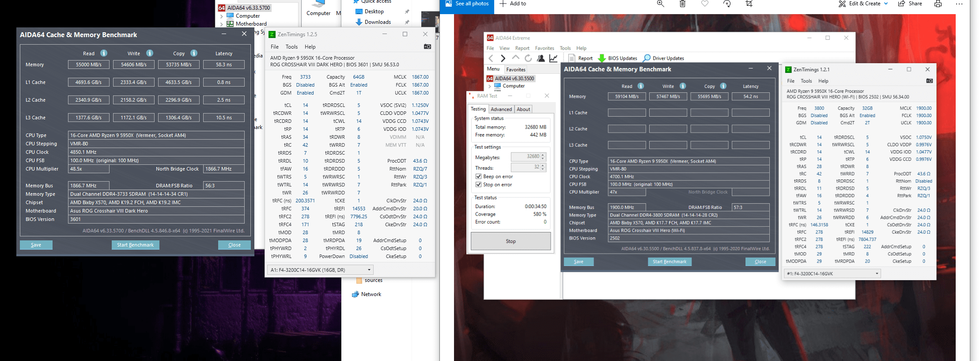Click the Driver Updates magnifier icon
The height and width of the screenshot is (361, 980).
(x=647, y=58)
